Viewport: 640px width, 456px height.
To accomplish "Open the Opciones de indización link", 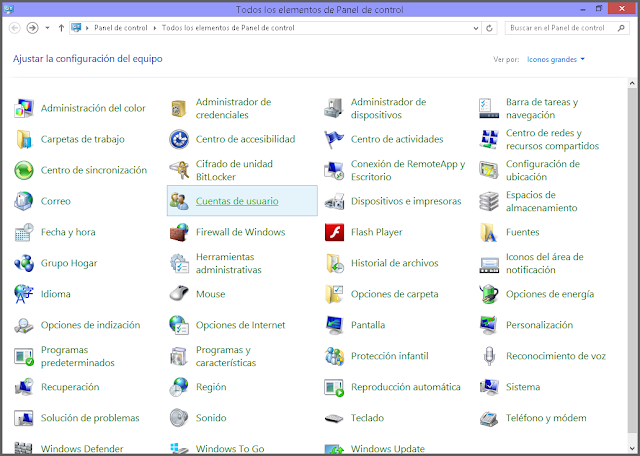I will point(90,325).
